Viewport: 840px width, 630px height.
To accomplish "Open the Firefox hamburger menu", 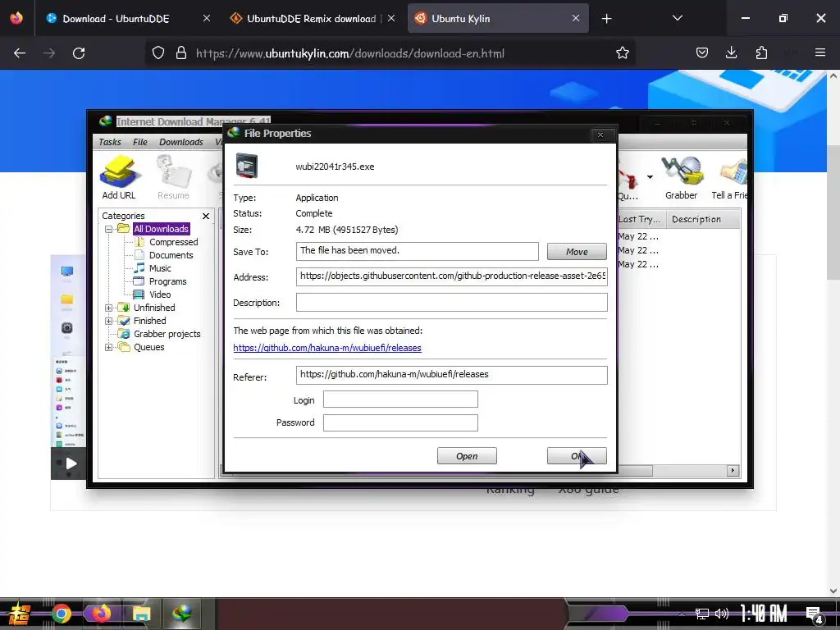I will 820,52.
